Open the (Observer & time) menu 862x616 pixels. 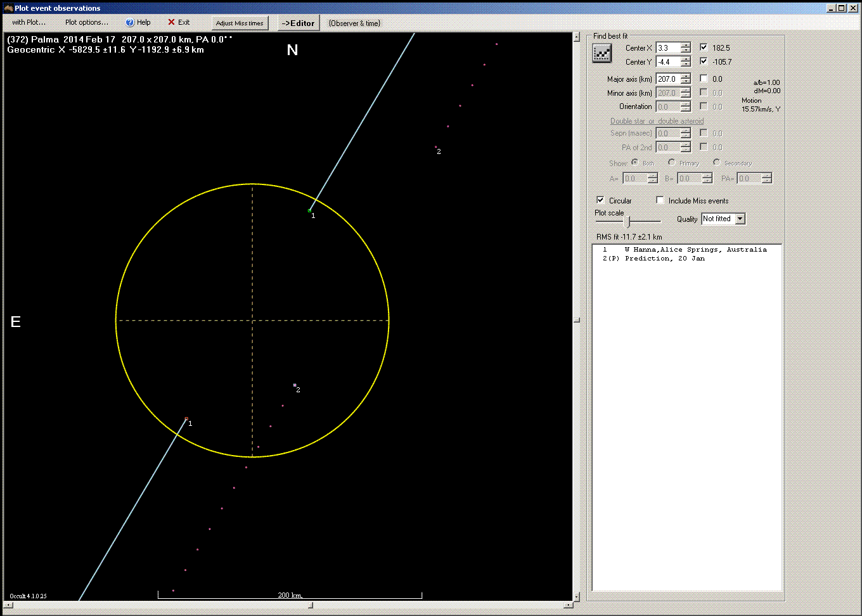[x=354, y=23]
